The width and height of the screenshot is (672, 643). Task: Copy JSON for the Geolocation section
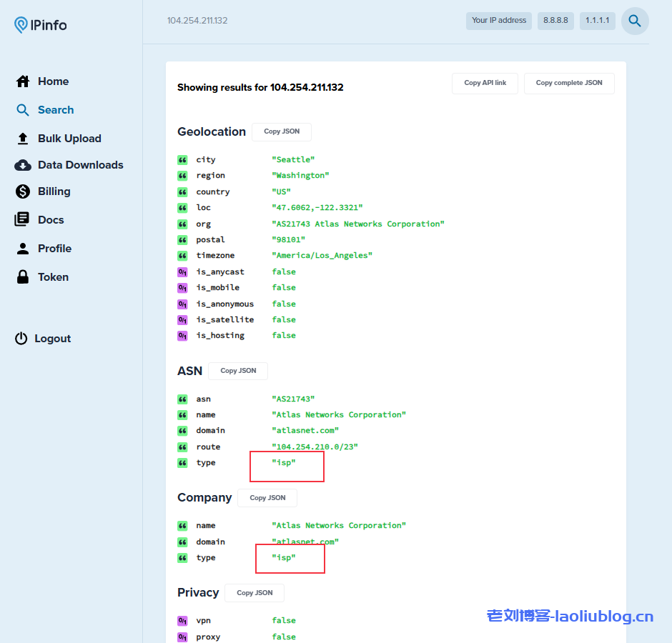coord(282,131)
